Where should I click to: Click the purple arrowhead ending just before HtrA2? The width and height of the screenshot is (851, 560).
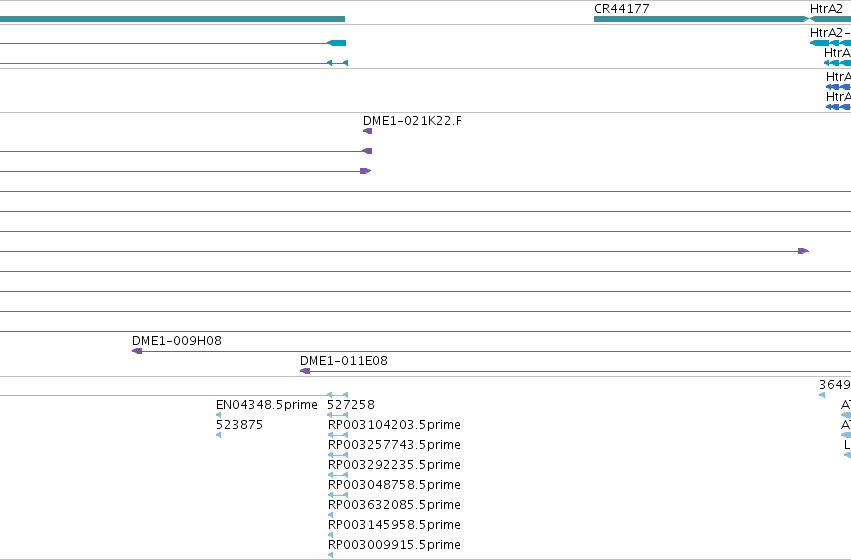pyautogui.click(x=803, y=251)
